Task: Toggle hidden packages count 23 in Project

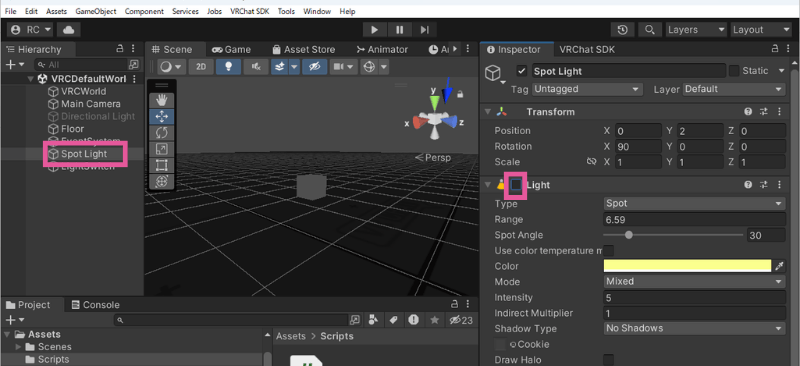Action: [x=460, y=320]
